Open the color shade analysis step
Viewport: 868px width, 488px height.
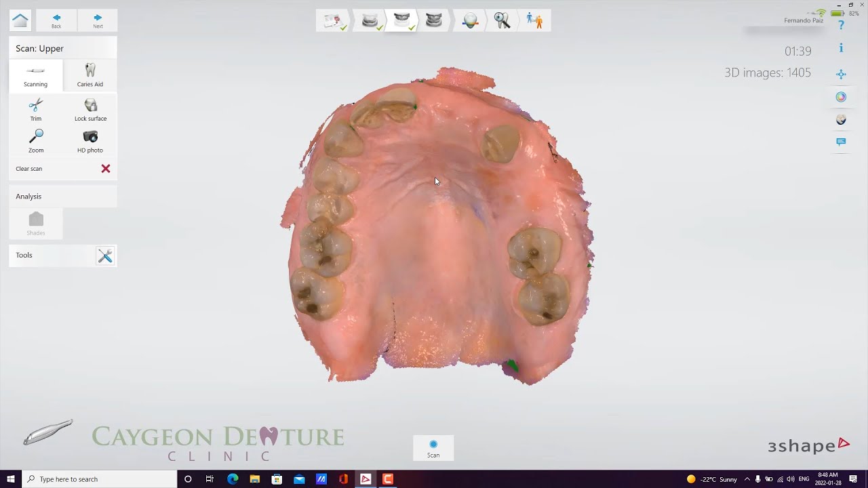pyautogui.click(x=470, y=21)
